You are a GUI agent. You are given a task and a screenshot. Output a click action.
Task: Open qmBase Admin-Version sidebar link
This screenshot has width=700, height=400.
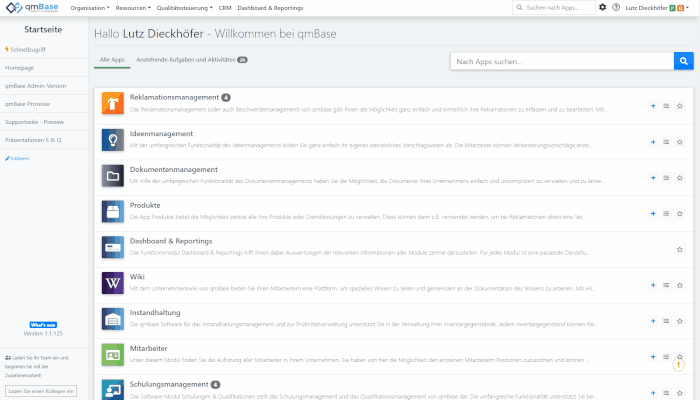coord(35,86)
